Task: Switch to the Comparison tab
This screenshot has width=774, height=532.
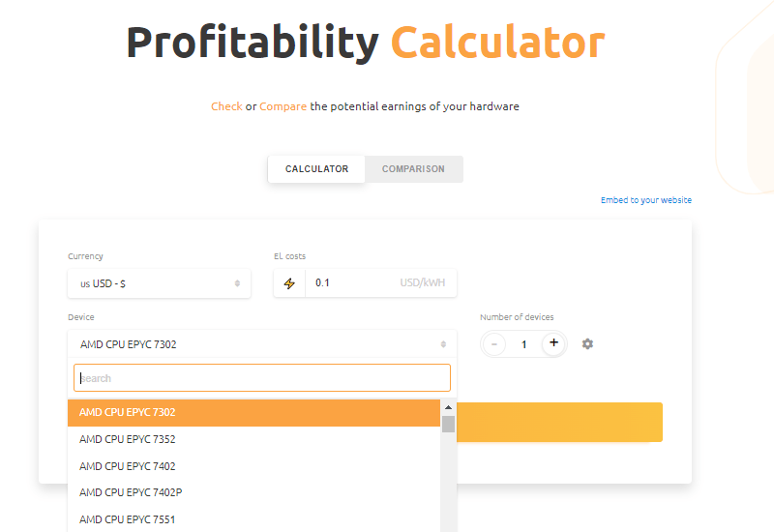Action: [x=413, y=169]
